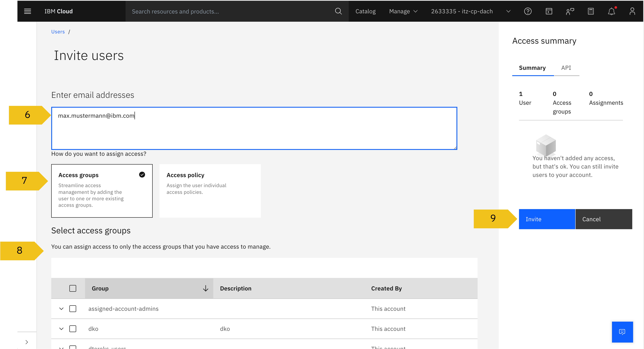Tick the assigned-account-admins group checkbox
The height and width of the screenshot is (349, 644).
[73, 309]
